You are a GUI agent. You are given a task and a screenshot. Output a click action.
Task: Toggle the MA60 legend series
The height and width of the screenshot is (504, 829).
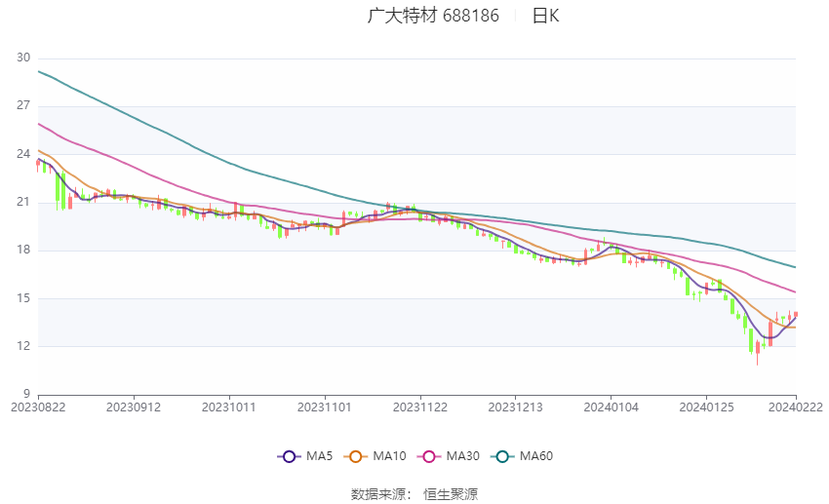coord(522,456)
